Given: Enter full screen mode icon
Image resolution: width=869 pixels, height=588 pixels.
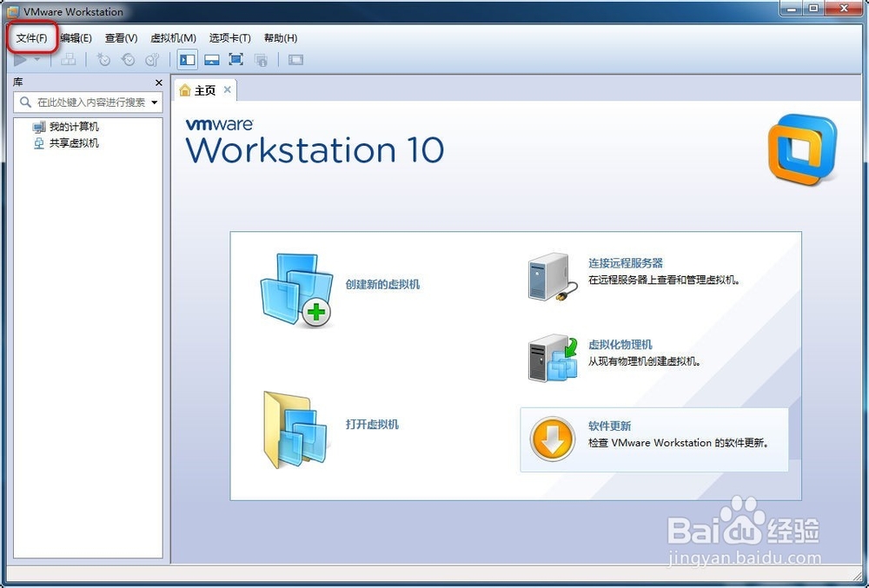Looking at the screenshot, I should (236, 60).
